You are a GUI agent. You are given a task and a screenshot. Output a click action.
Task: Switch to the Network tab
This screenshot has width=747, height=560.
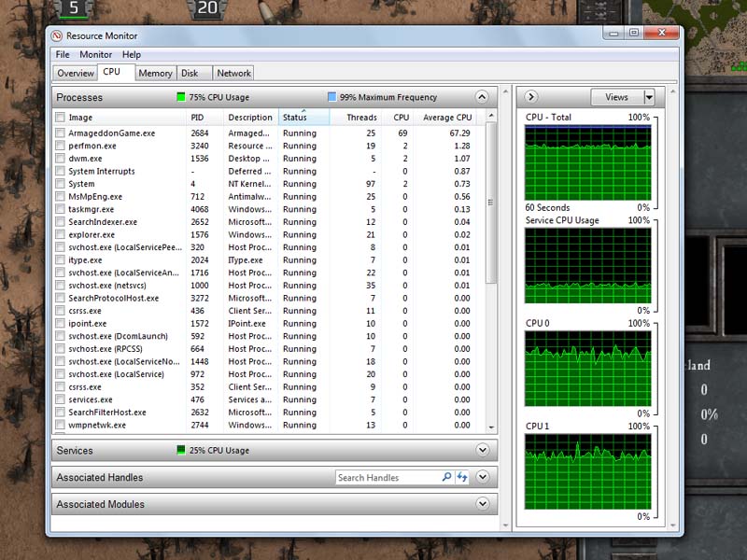point(233,74)
